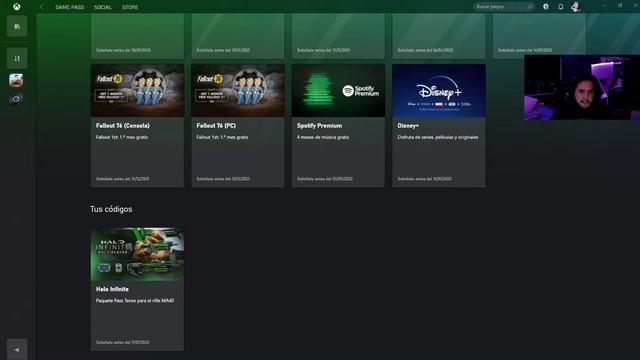Viewport: 640px width, 360px height.
Task: Open the profile avatar menu
Action: click(x=576, y=7)
